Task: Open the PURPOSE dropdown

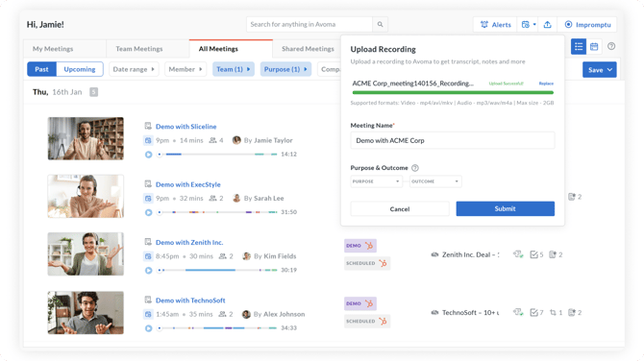Action: (x=376, y=181)
